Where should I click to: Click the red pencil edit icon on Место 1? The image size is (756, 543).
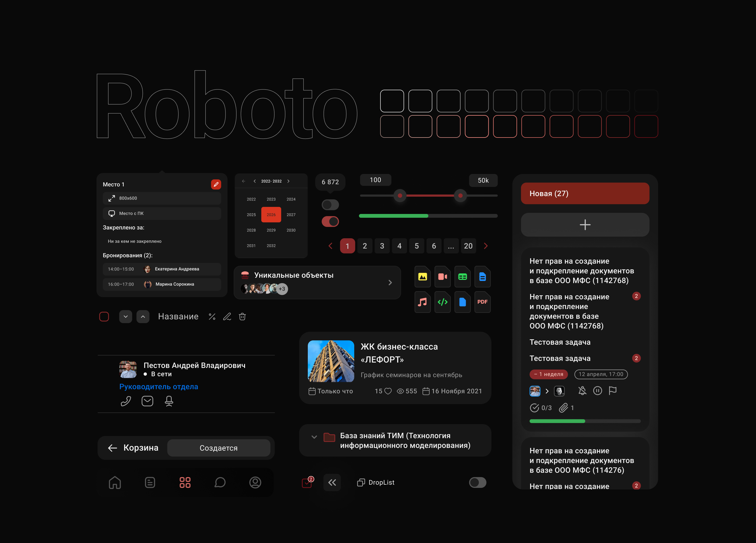[216, 184]
